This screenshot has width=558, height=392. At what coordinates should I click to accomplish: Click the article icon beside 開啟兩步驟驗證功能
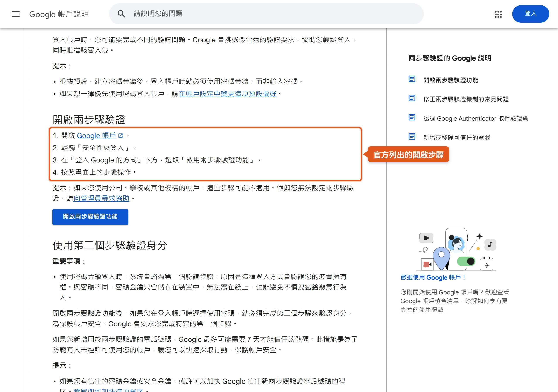tap(412, 79)
